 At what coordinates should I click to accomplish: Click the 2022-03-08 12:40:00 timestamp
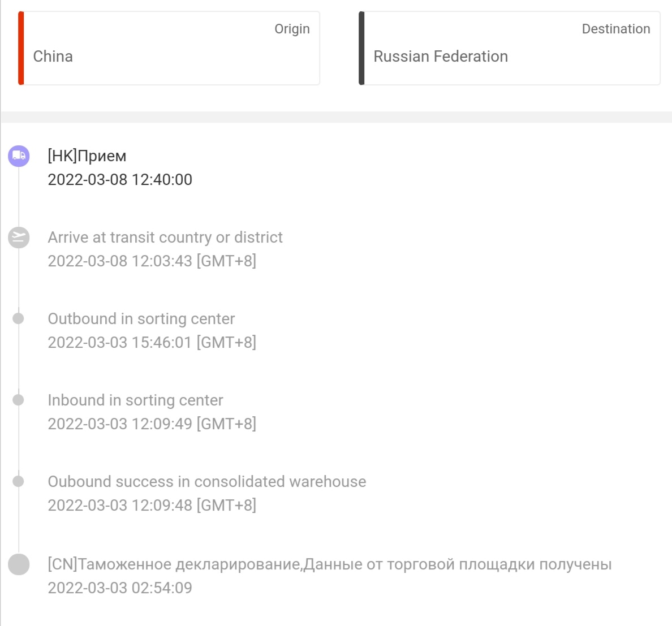(120, 179)
